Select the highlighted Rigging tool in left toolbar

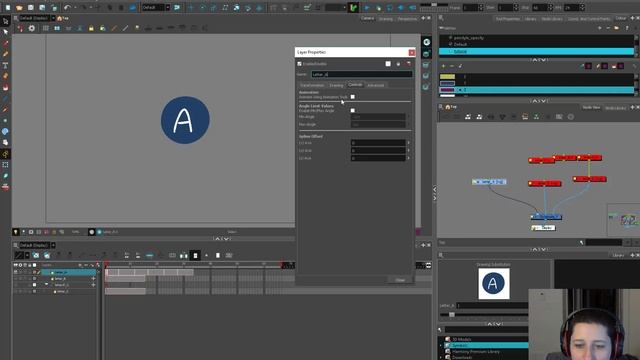click(5, 154)
